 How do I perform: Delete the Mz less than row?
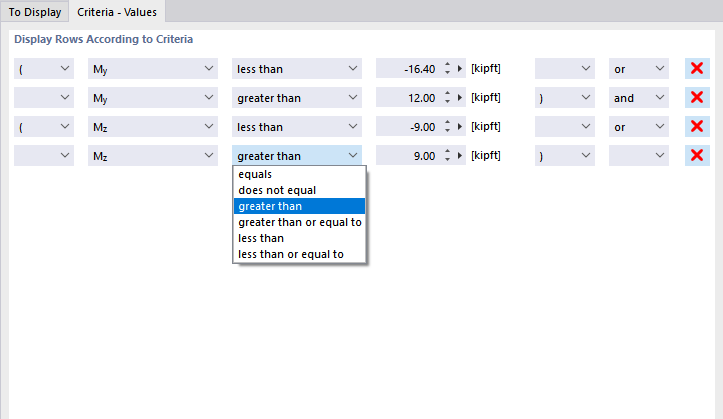coord(697,127)
